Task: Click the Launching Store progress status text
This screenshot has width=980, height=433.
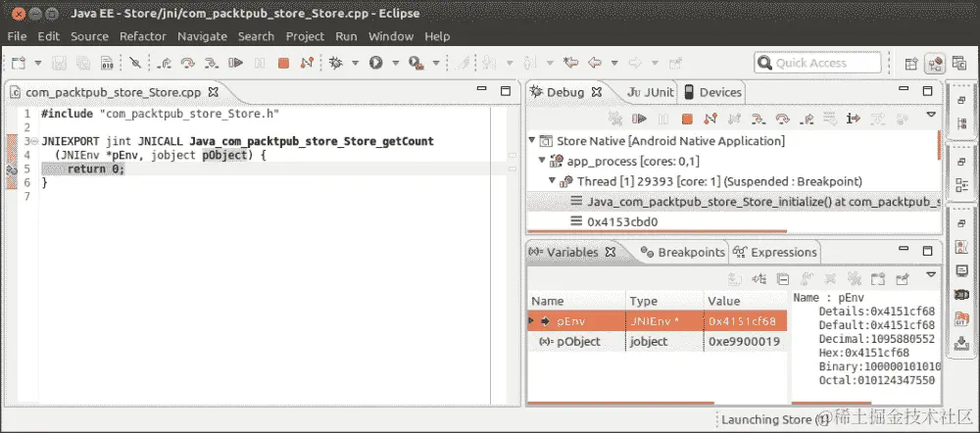Action: (775, 420)
